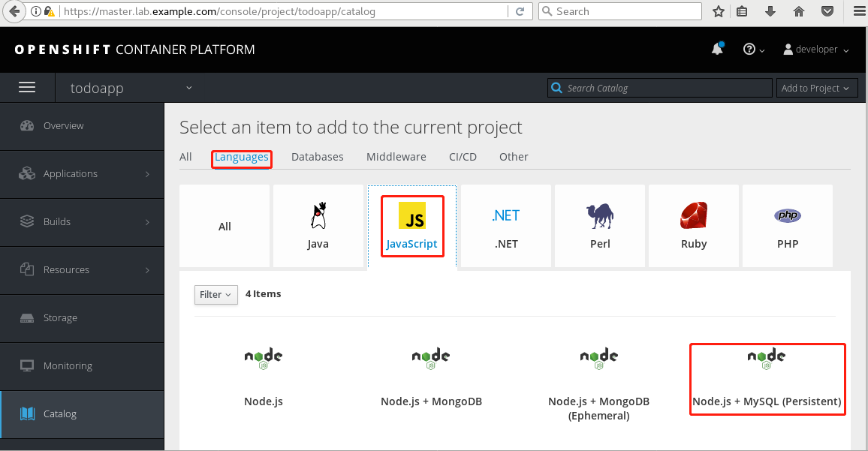Click the insecure lock warning icon
Screen dimensions: 868x451
(x=50, y=11)
